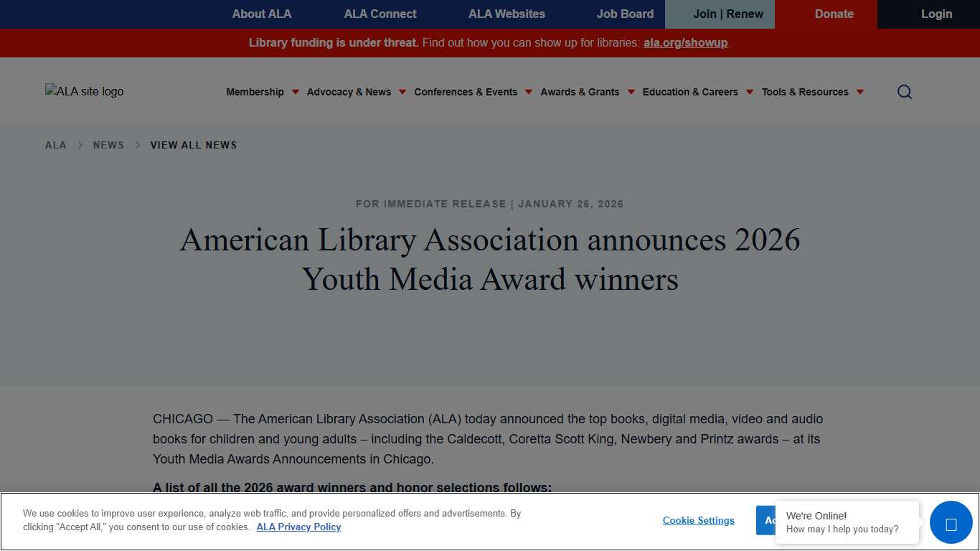This screenshot has width=980, height=551.
Task: Expand the Membership dropdown menu
Action: click(255, 92)
